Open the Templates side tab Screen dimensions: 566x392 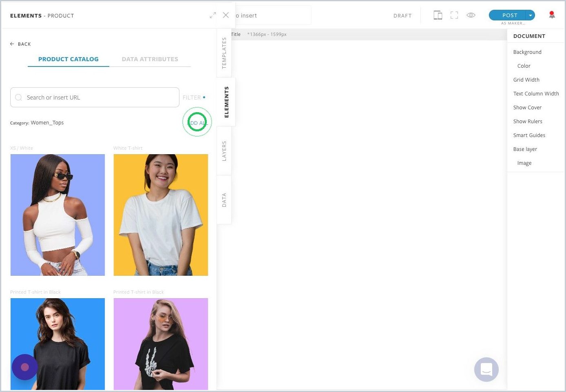click(224, 53)
